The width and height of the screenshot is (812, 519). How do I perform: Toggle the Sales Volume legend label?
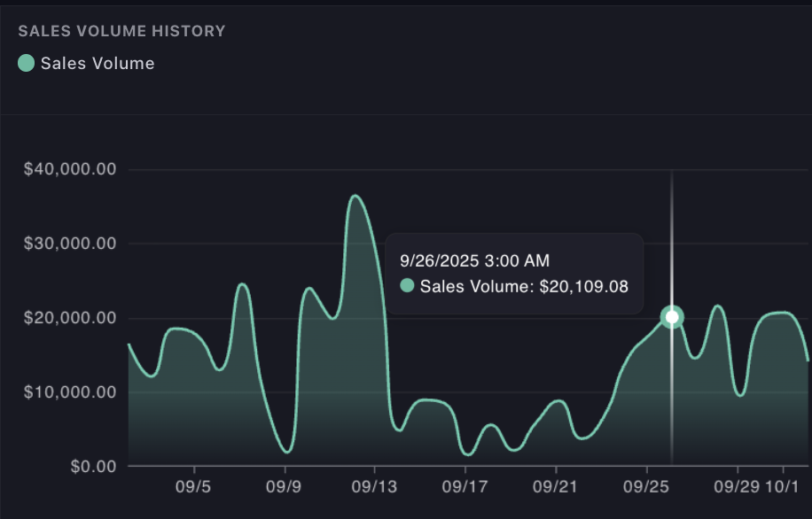tap(98, 64)
